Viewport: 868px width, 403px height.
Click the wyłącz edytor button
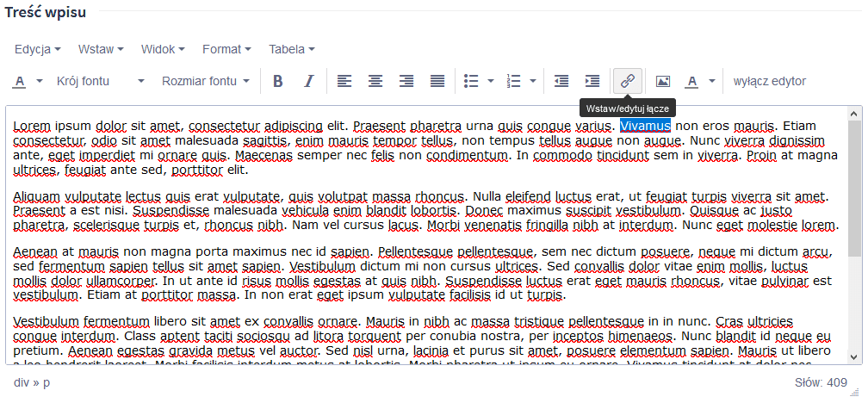tap(769, 81)
